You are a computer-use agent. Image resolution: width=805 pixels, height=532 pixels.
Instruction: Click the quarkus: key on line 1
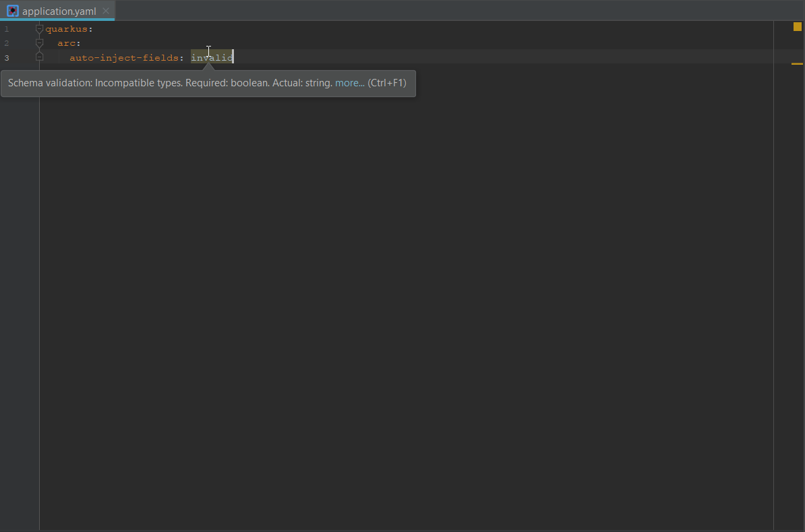point(67,28)
